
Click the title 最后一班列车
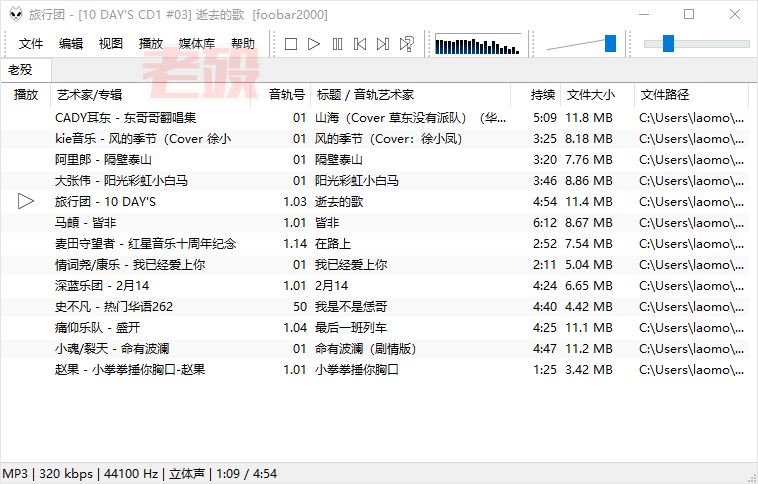[x=351, y=328]
